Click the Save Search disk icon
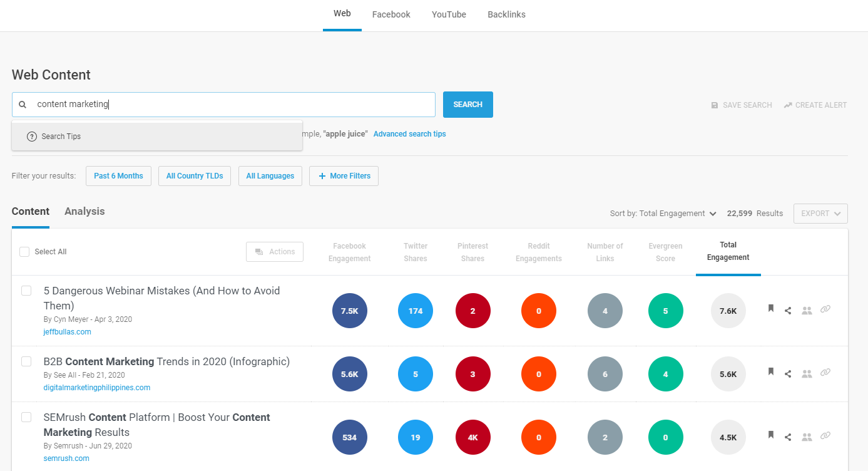 coord(715,105)
